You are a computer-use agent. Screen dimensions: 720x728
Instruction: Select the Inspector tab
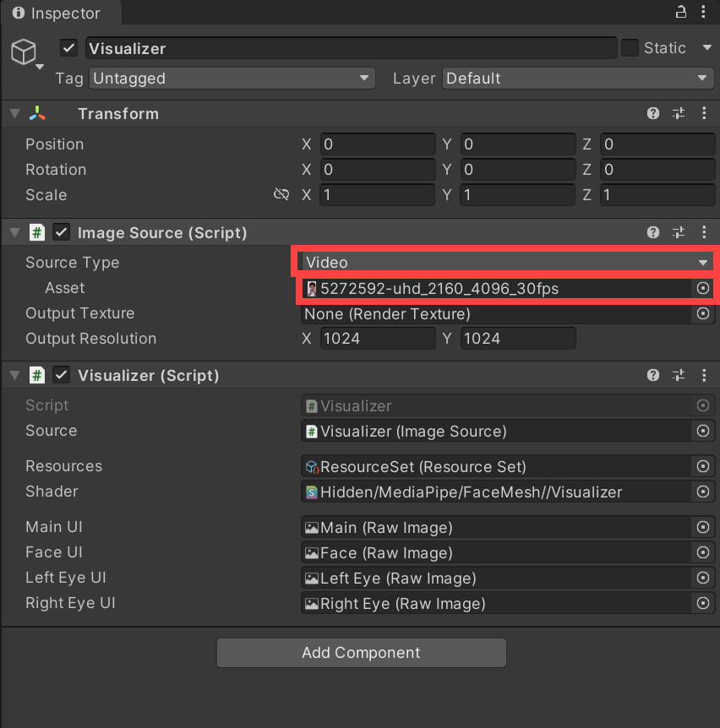click(62, 13)
